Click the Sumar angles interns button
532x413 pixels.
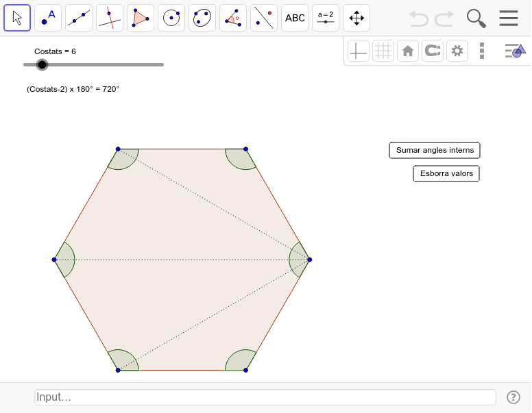coord(435,150)
